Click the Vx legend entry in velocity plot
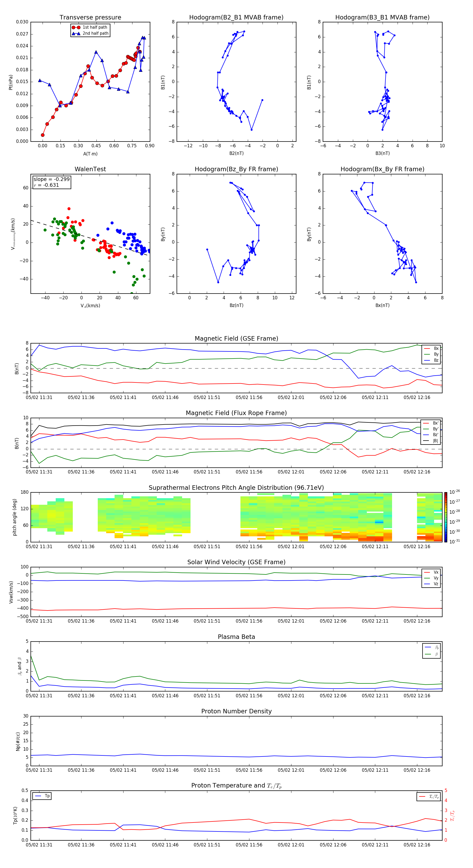The height and width of the screenshot is (868, 473). 431,572
